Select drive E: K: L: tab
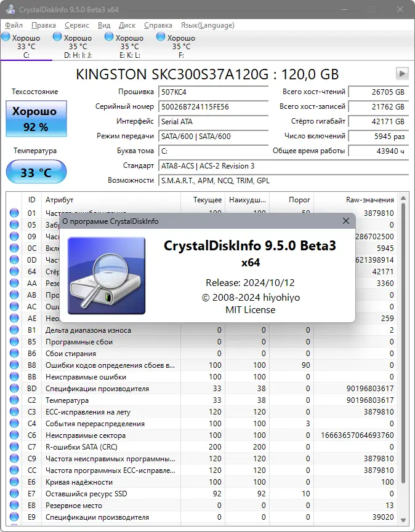This screenshot has height=532, width=415. pyautogui.click(x=129, y=46)
